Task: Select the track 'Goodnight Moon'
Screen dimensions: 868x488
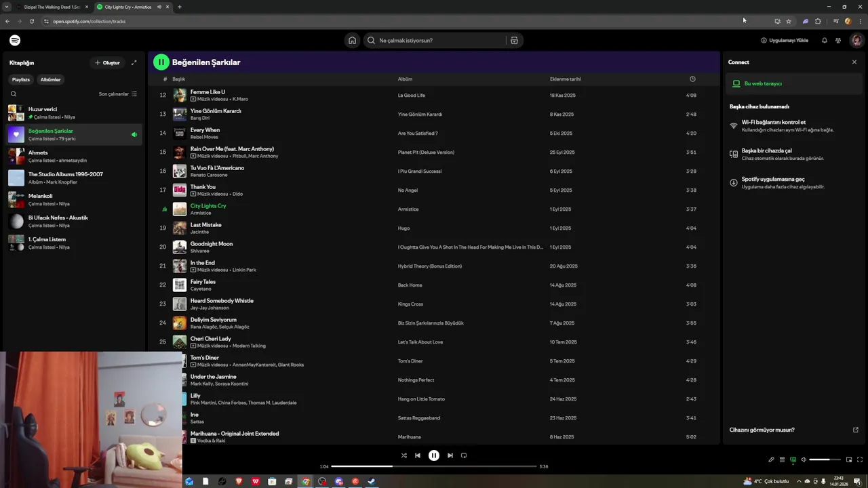Action: pos(212,244)
